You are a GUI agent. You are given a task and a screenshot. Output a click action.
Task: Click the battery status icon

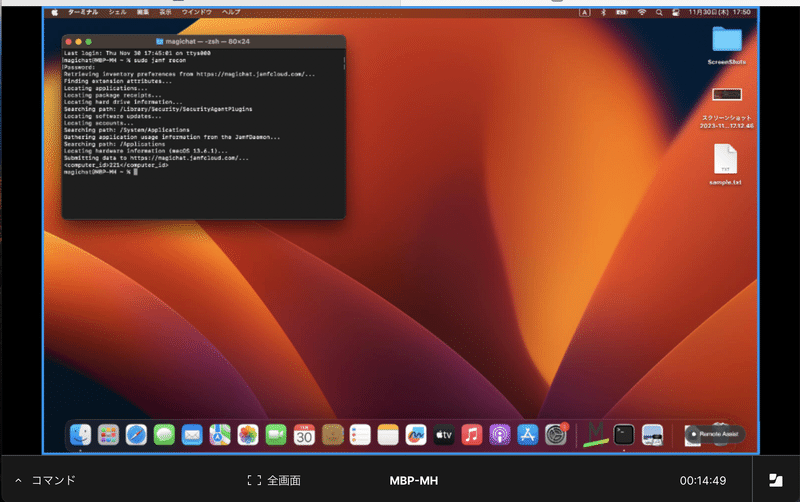[x=621, y=12]
